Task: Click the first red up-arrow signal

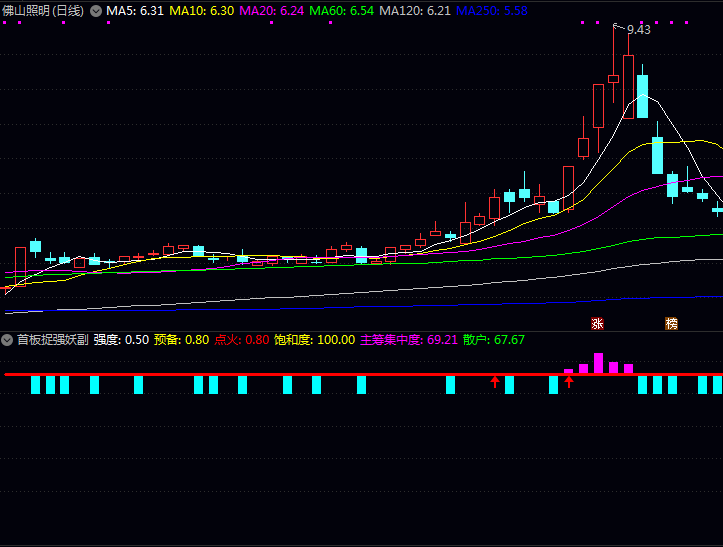Action: 494,381
